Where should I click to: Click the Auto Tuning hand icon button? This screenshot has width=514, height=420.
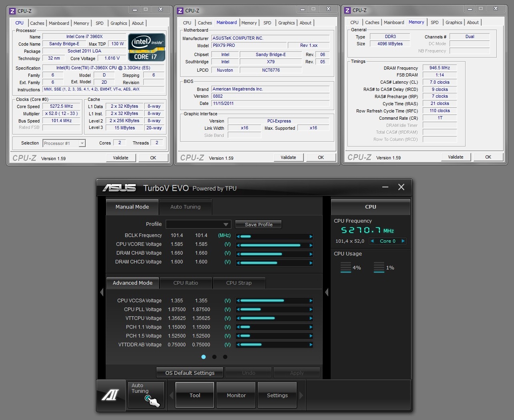click(146, 395)
